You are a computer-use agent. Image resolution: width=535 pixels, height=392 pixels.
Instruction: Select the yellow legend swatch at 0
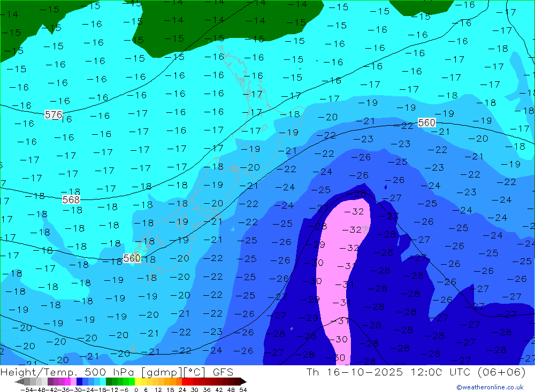(x=138, y=381)
